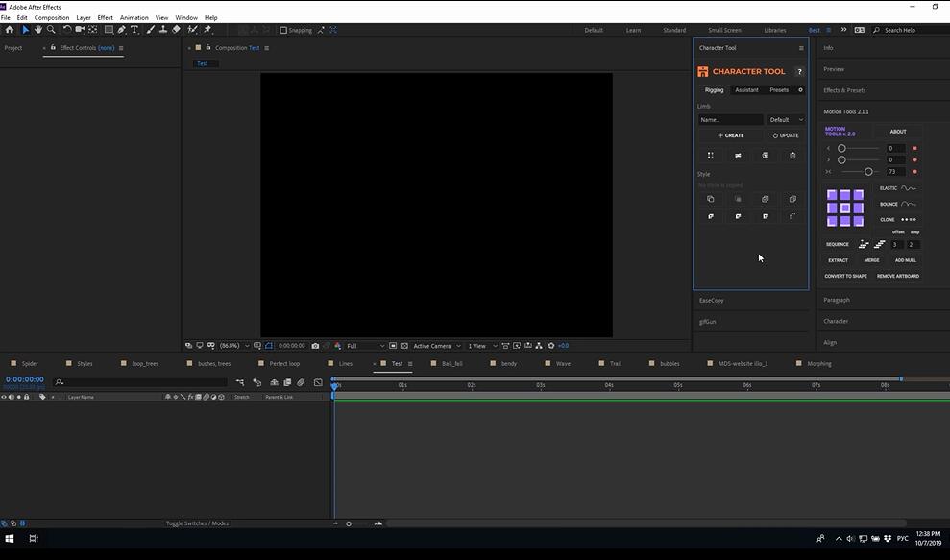This screenshot has height=560, width=950.
Task: Select the Hand tool in the toolbar
Action: pos(38,29)
